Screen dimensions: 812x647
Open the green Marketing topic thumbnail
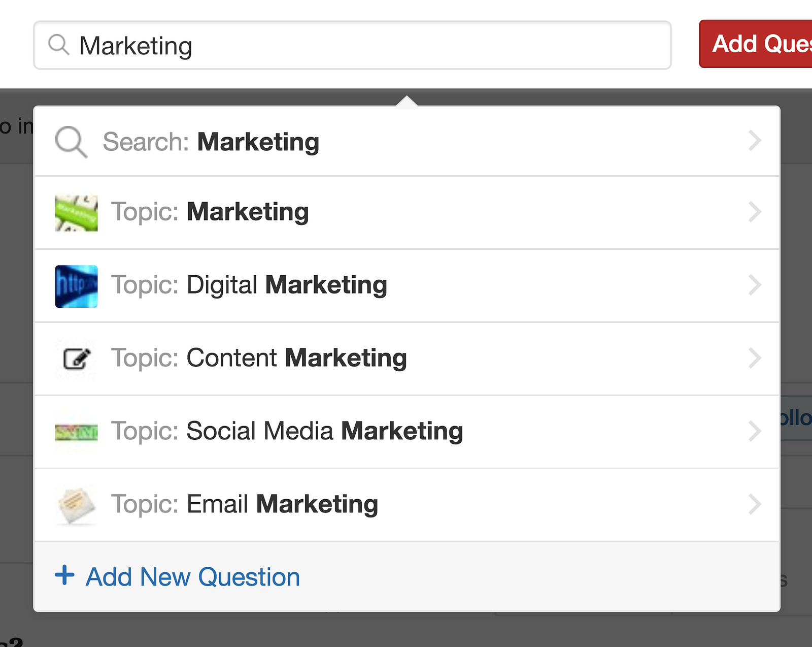pyautogui.click(x=76, y=213)
